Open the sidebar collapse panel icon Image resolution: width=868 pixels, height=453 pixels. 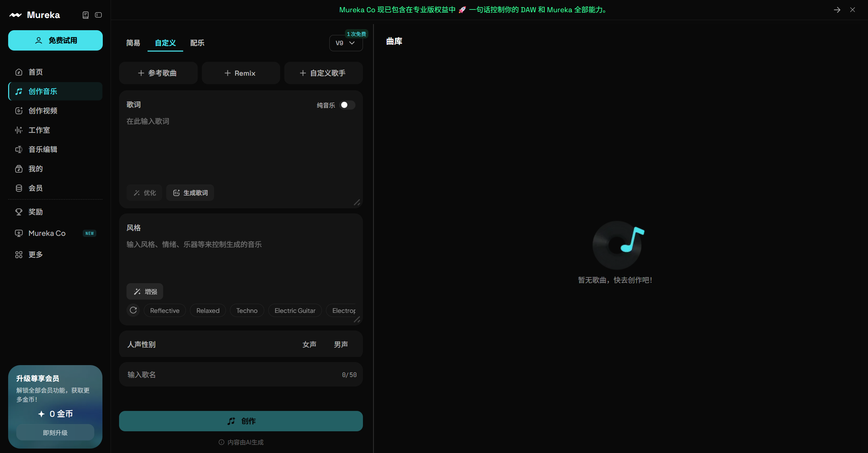click(x=98, y=15)
